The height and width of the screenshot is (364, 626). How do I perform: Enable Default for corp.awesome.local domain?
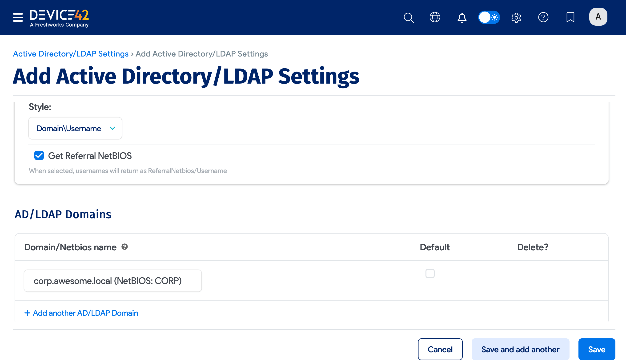(x=430, y=273)
